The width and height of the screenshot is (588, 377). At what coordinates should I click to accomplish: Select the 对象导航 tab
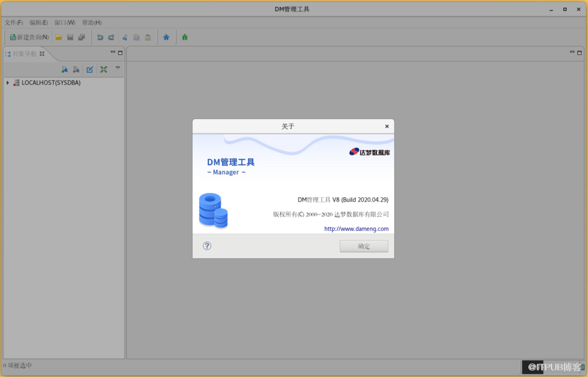point(24,54)
